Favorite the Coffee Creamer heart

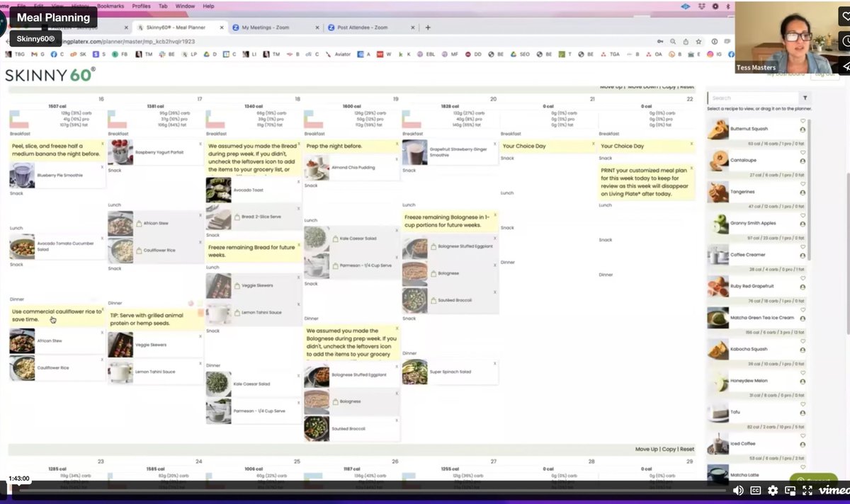click(x=803, y=246)
